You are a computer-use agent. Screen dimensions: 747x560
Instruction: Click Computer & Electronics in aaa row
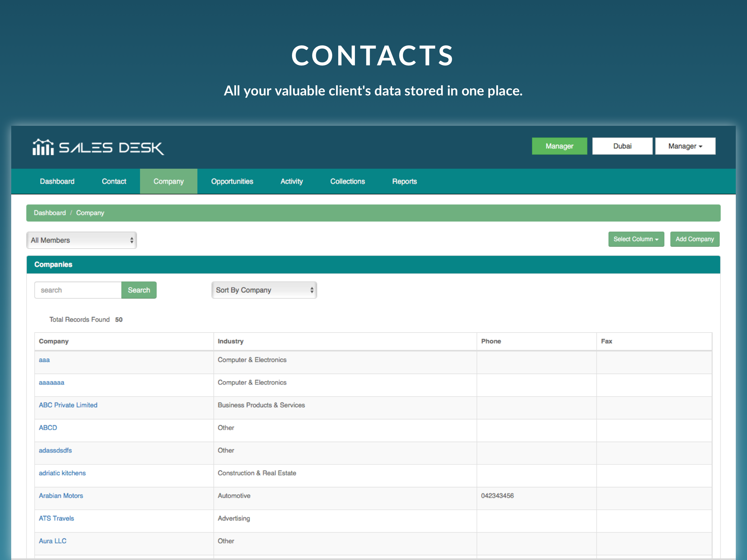(252, 360)
